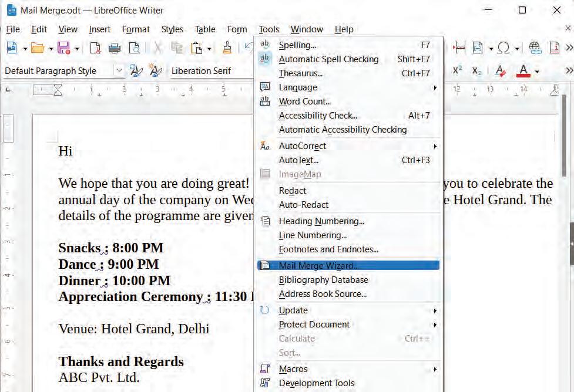Expand the formatting toolbar overflow chevron
This screenshot has width=574, height=392.
tap(569, 70)
